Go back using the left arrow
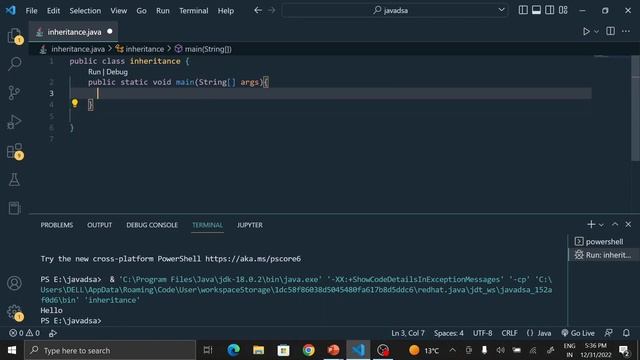The width and height of the screenshot is (640, 360). click(258, 10)
